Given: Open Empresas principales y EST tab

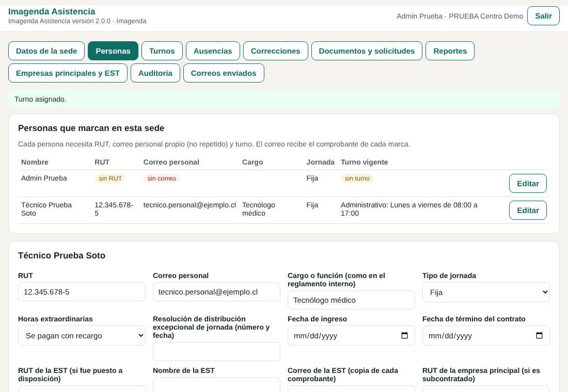Looking at the screenshot, I should [68, 73].
